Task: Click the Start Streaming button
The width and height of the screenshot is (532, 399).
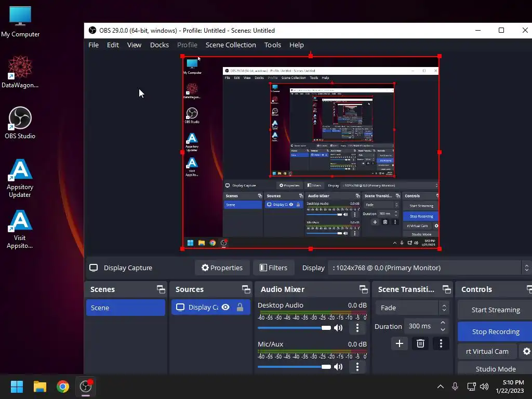Action: 495,310
